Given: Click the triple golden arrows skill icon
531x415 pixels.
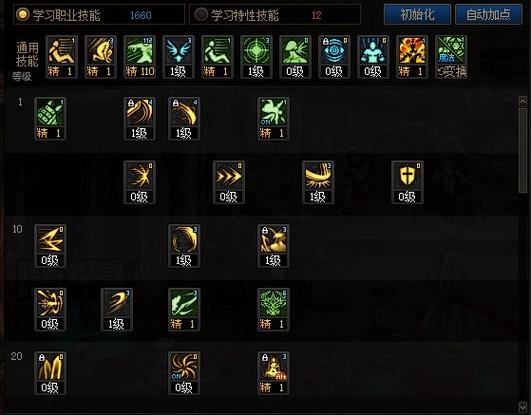Looking at the screenshot, I should tap(229, 182).
